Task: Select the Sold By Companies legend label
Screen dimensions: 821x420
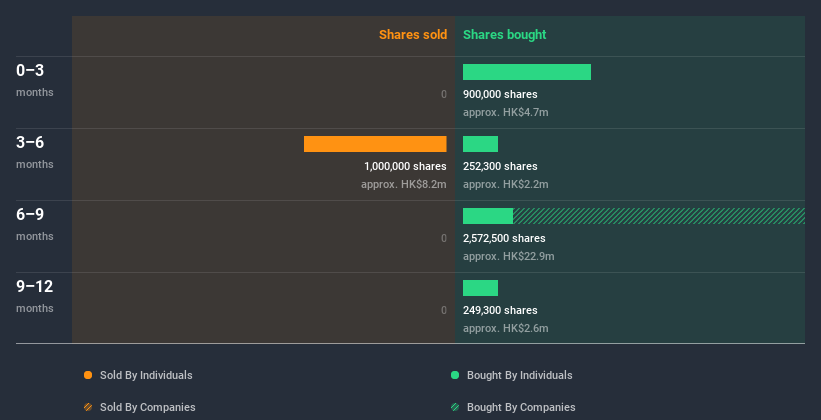Action: 148,407
